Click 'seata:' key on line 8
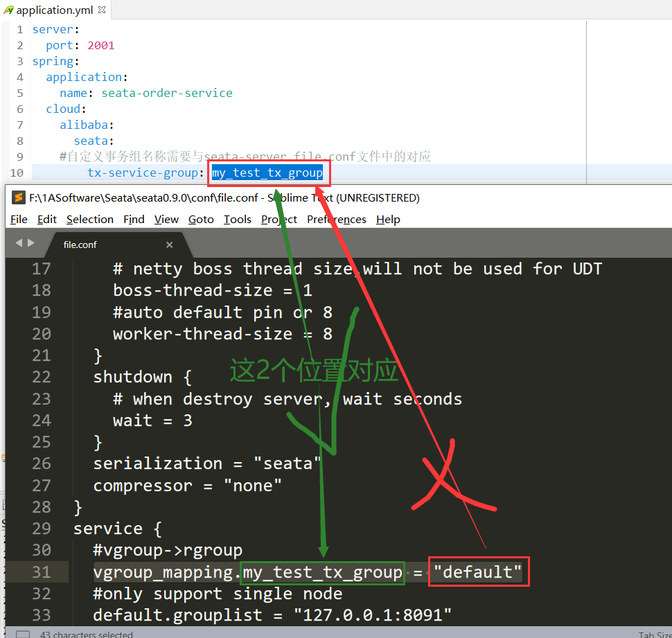This screenshot has height=638, width=672. [94, 141]
